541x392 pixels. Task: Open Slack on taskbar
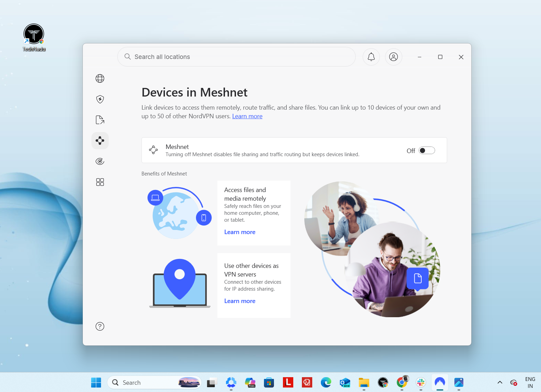click(421, 382)
